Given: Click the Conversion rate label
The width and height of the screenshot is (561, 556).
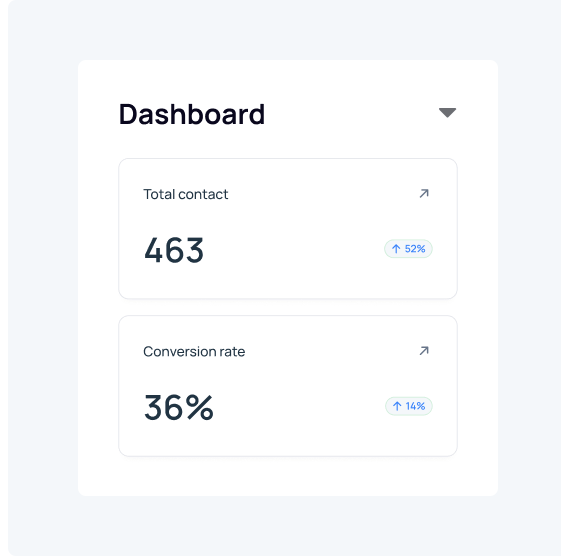Looking at the screenshot, I should coord(194,352).
